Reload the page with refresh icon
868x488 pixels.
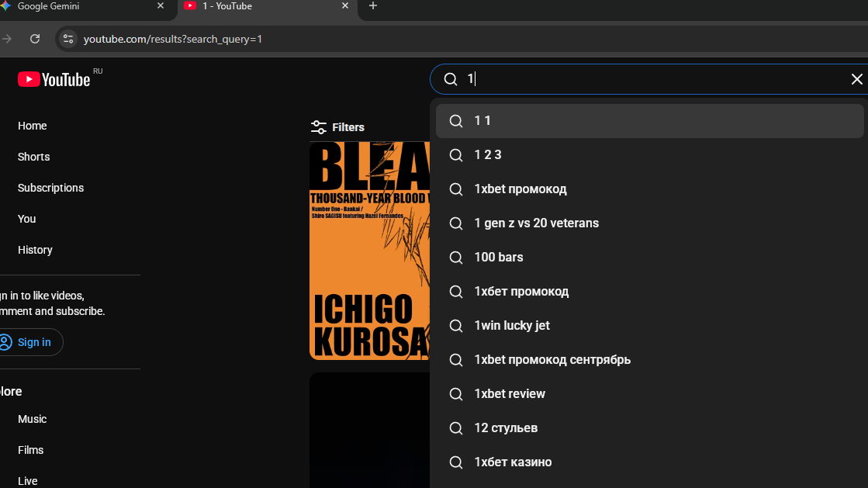pos(35,39)
